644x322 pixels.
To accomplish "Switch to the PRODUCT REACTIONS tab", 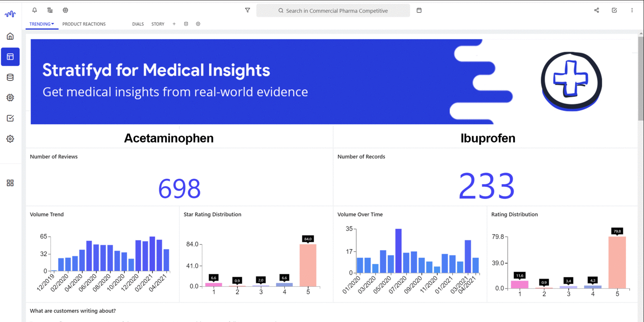I will point(84,24).
